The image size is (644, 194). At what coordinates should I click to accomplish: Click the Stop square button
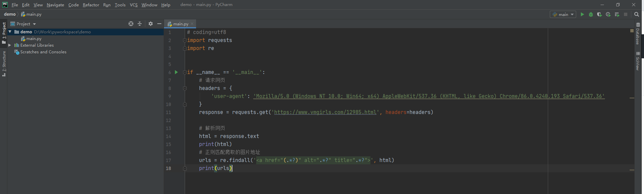click(x=626, y=14)
